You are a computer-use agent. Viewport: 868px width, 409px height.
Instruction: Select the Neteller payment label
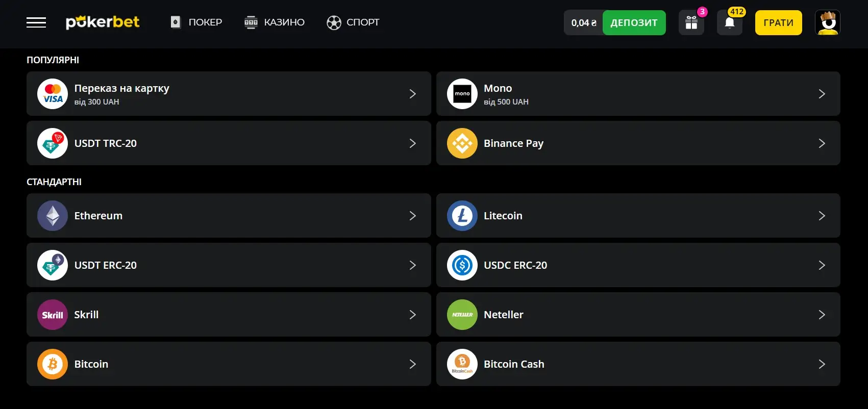point(504,315)
